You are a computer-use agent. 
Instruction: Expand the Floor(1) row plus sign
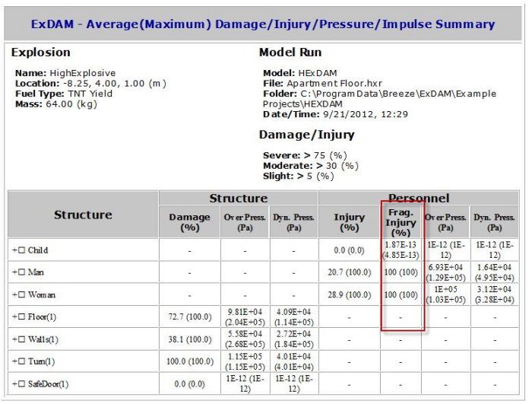point(14,317)
